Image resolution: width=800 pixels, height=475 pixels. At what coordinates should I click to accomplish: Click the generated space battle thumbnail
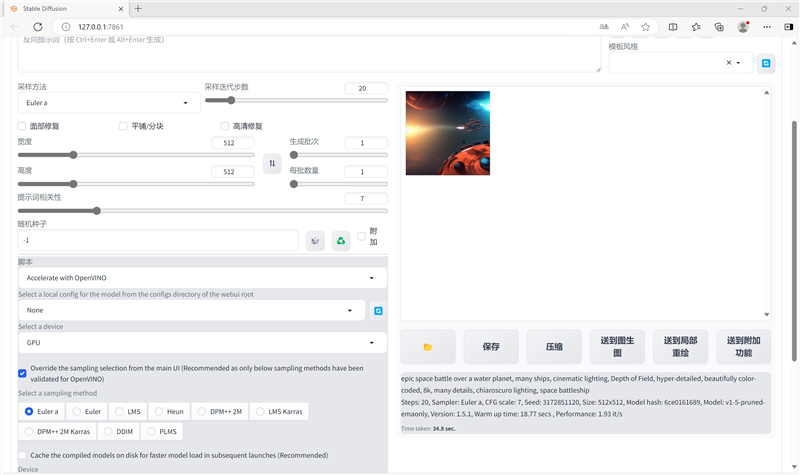[x=448, y=133]
